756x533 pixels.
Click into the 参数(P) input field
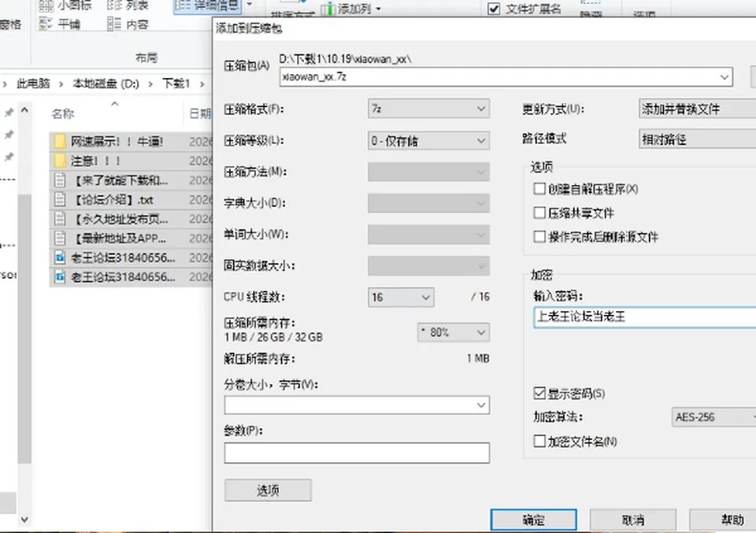point(357,453)
